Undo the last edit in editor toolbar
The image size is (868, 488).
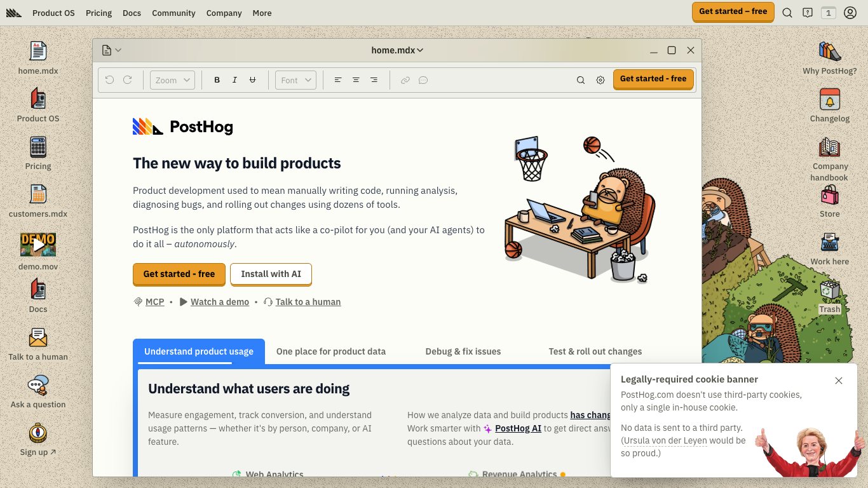[x=110, y=80]
